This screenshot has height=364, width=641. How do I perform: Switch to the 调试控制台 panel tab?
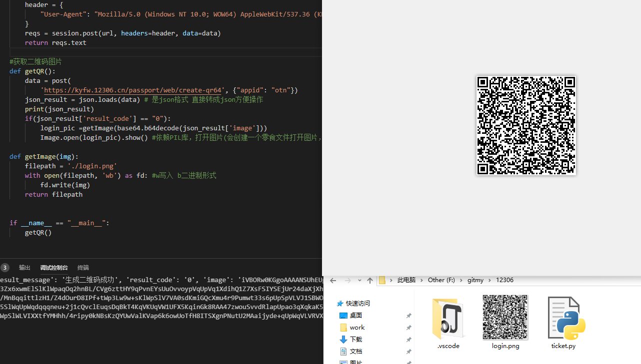(54, 268)
